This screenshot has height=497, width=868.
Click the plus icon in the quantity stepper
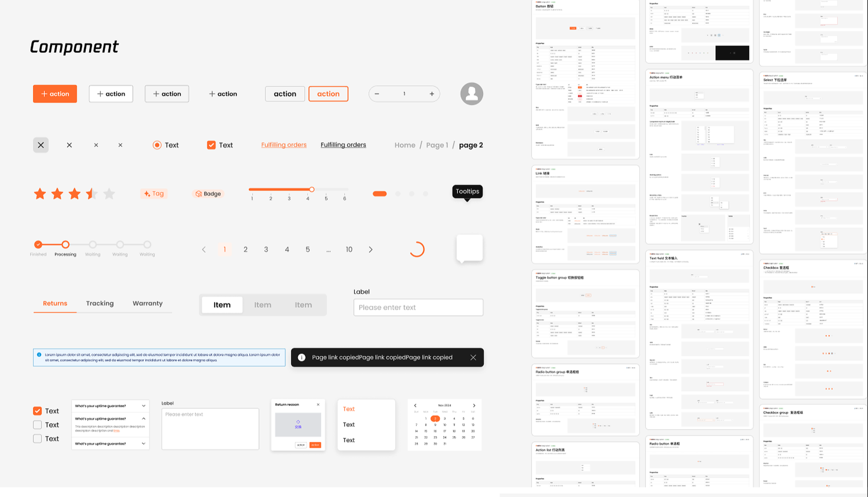(x=432, y=94)
